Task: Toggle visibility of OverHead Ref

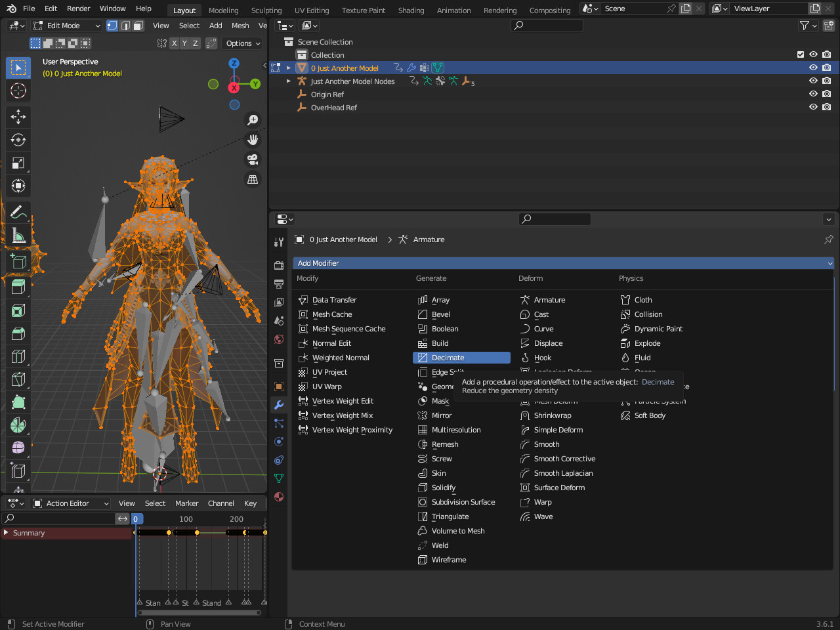Action: [813, 107]
